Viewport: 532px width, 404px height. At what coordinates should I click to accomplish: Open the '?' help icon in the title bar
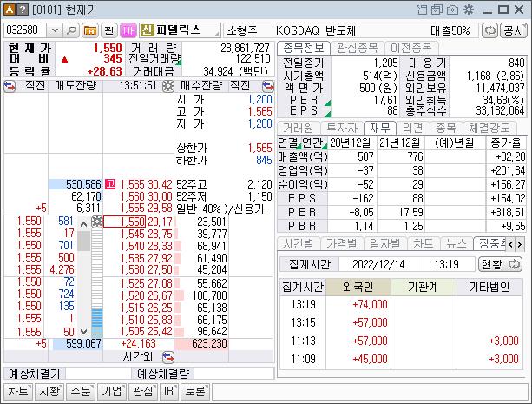coord(22,10)
